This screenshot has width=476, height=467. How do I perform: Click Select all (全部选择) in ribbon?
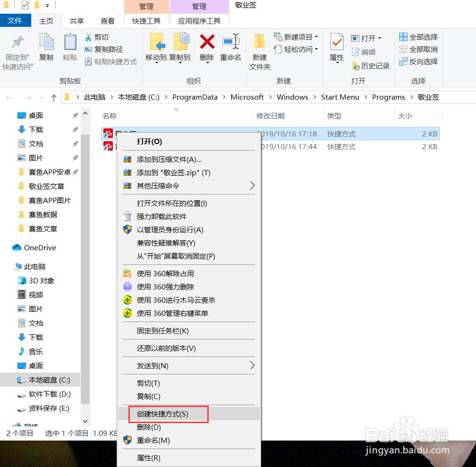coord(418,37)
